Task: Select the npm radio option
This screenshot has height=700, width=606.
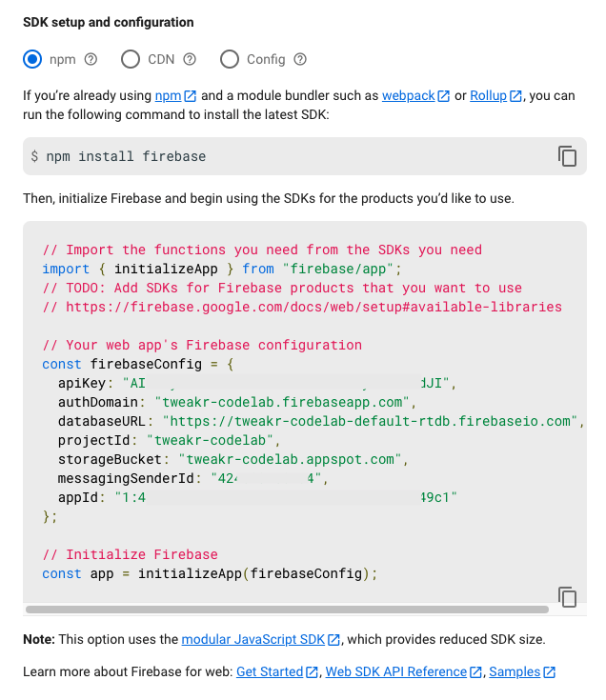Action: (x=33, y=59)
